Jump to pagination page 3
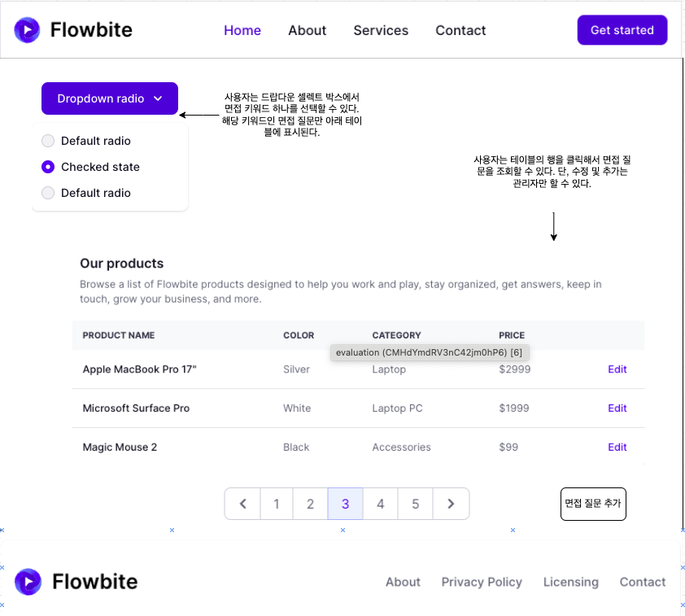This screenshot has height=616, width=685. click(x=345, y=504)
